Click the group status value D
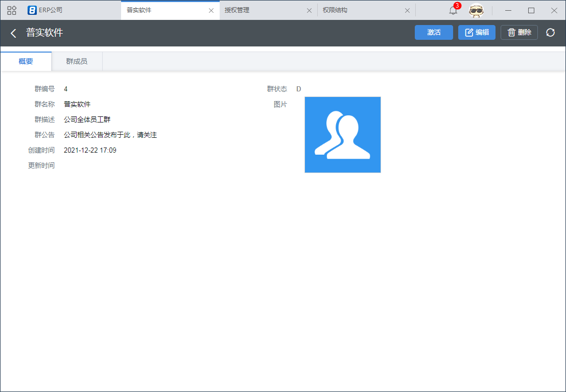 pyautogui.click(x=298, y=89)
